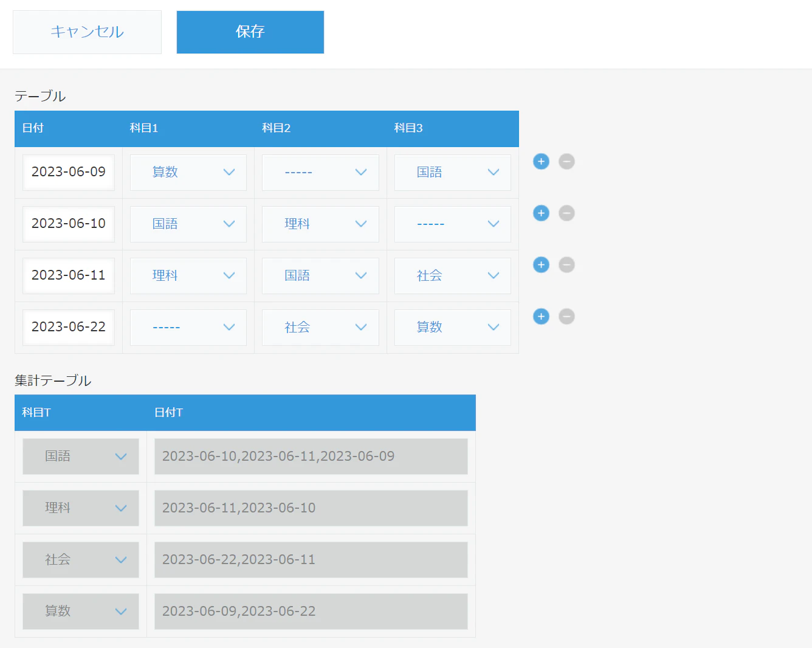Remove the 2023-06-22 row

pos(566,317)
